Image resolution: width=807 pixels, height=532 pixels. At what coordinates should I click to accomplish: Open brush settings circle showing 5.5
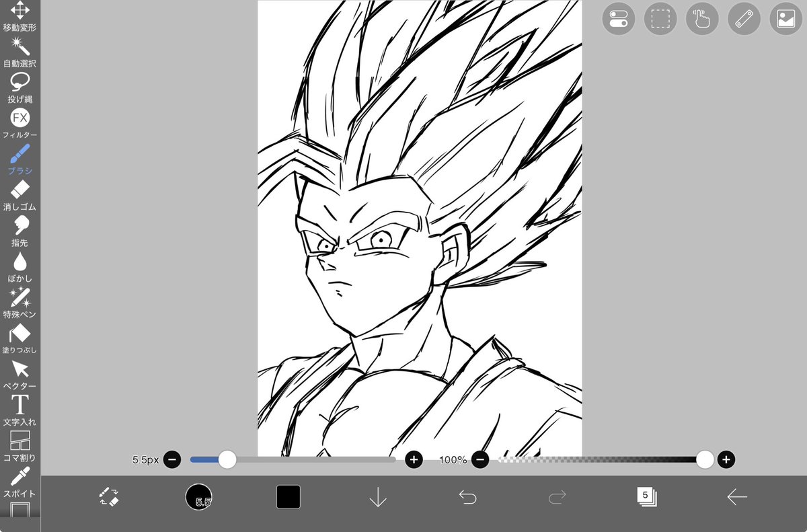(198, 497)
